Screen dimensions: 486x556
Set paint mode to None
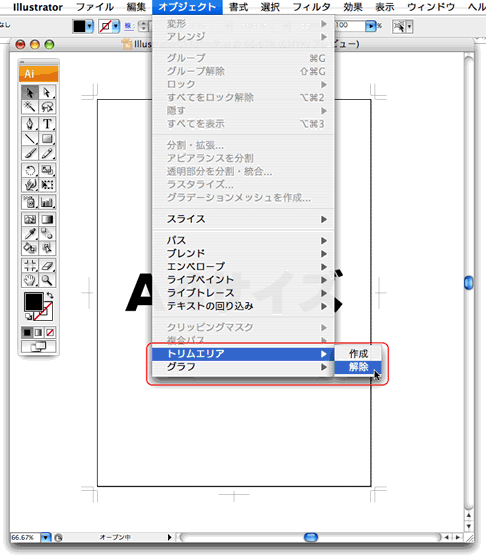point(50,333)
